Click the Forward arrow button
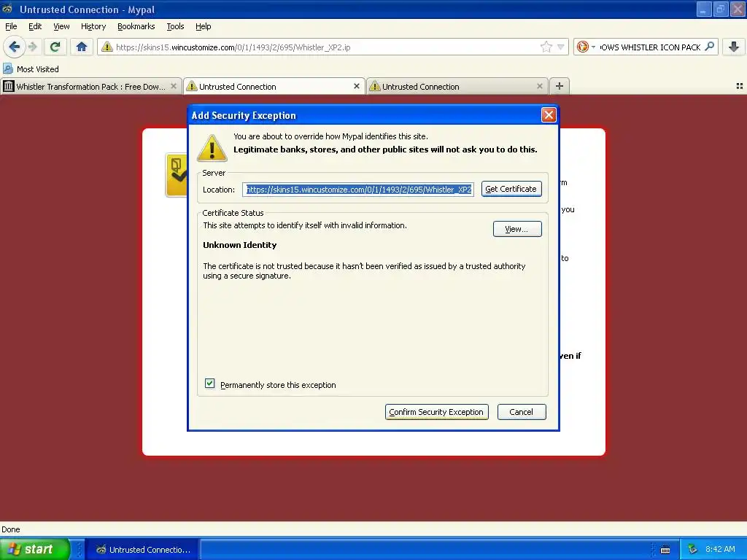Screen dimensions: 747x560 coord(33,47)
